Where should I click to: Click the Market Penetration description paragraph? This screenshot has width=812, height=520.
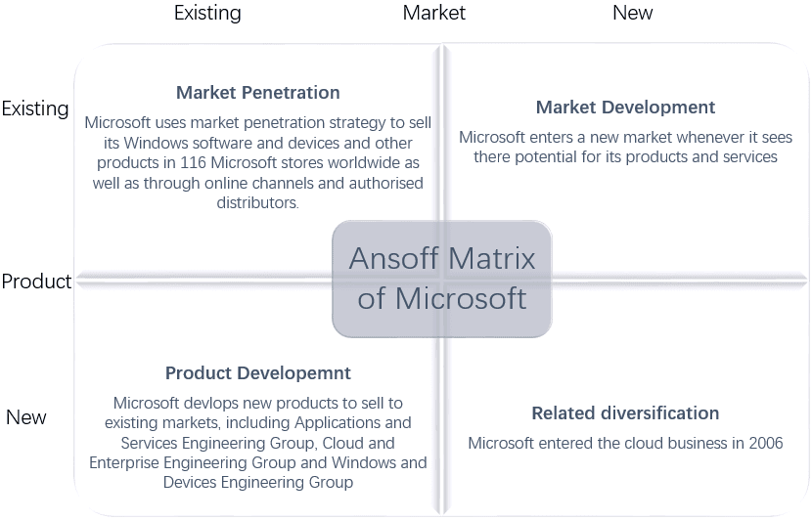[258, 162]
